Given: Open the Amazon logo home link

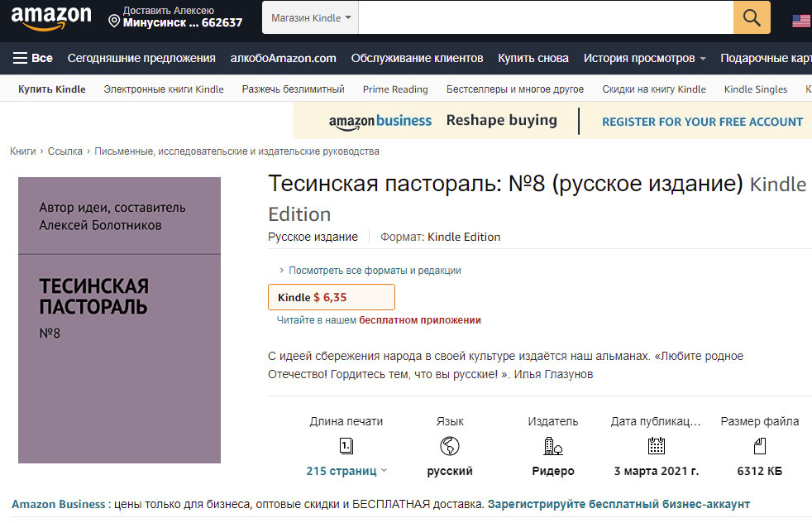Looking at the screenshot, I should point(50,18).
